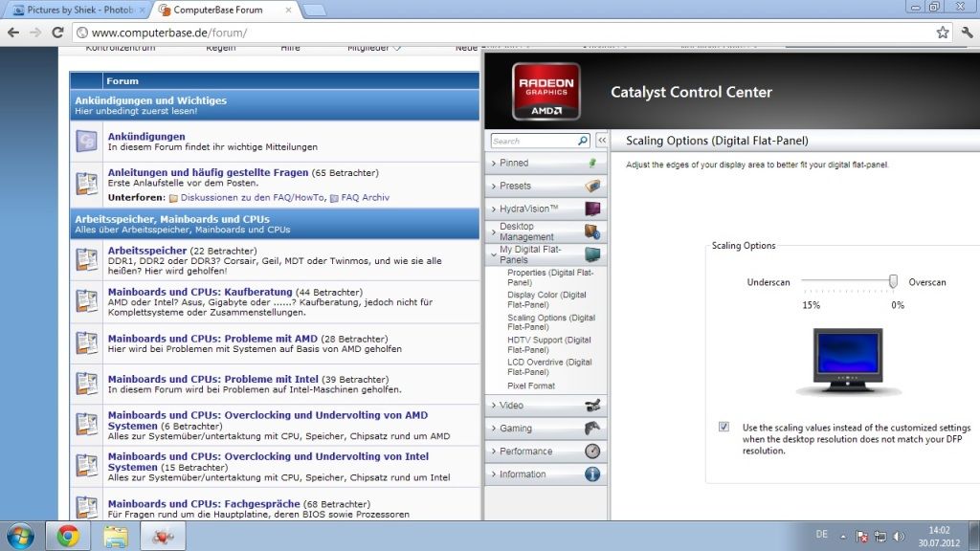This screenshot has height=551, width=980.
Task: Open Mainboards und CPUs: Kaufberatung forum
Action: click(x=200, y=292)
